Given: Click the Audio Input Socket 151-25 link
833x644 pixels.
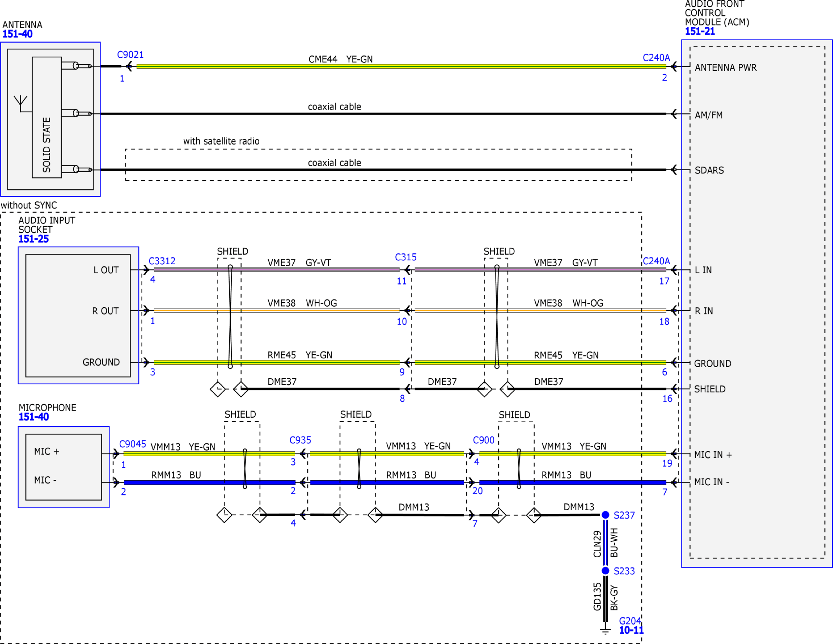Looking at the screenshot, I should [33, 239].
